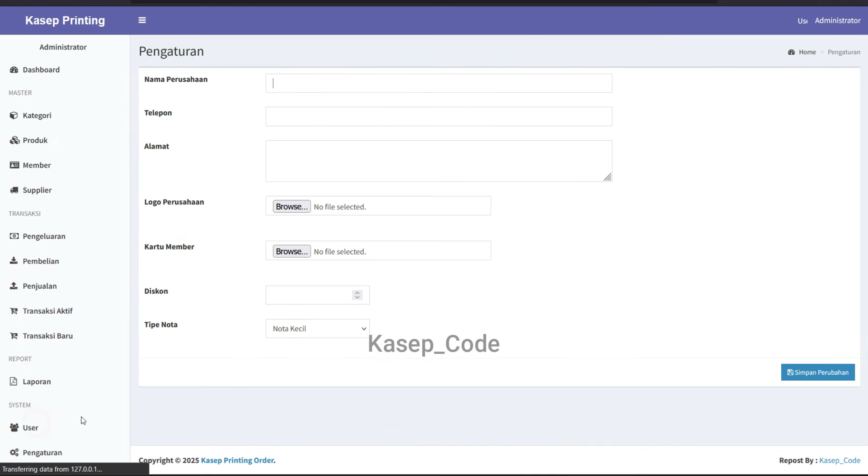Click the Transaksi Baru cart icon

pos(14,336)
